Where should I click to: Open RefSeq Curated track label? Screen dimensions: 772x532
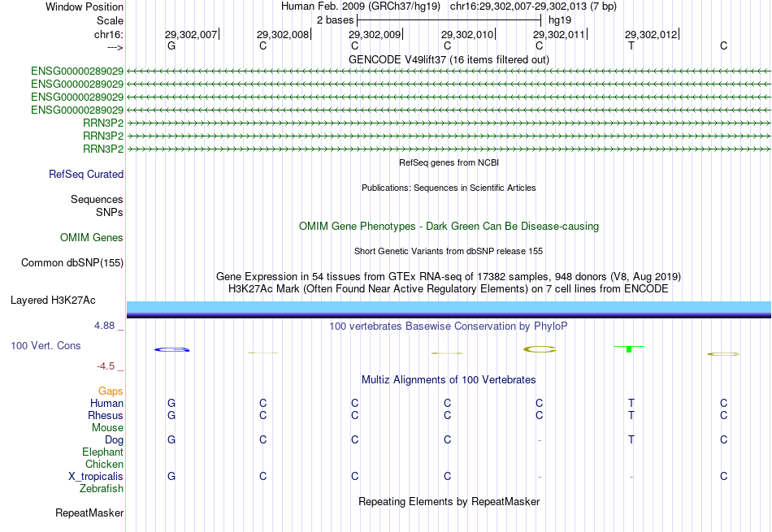click(86, 174)
